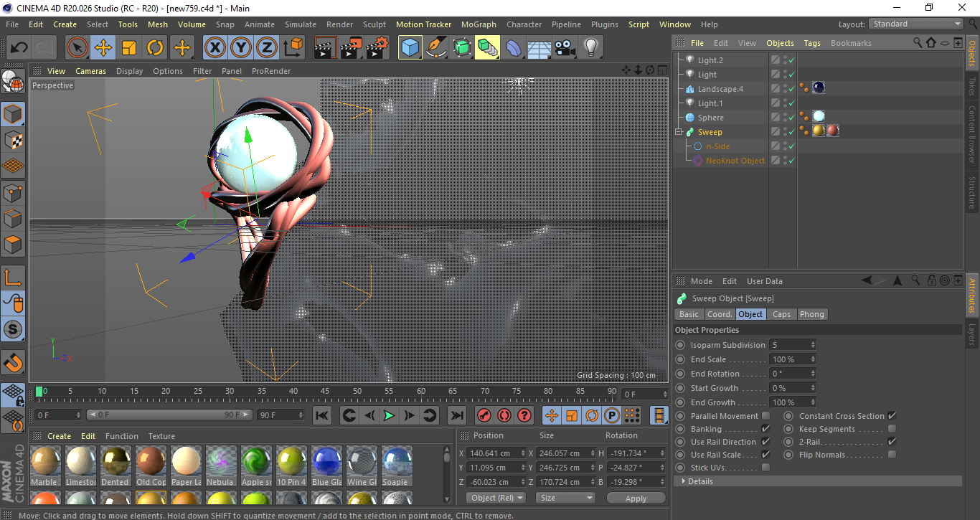The image size is (980, 520).
Task: Enable the Snap magnet icon
Action: click(x=13, y=363)
